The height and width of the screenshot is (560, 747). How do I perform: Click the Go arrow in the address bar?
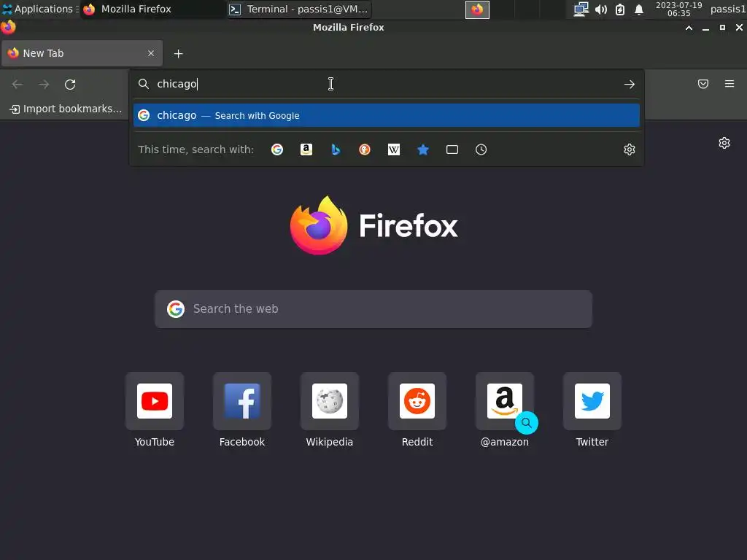pos(630,85)
